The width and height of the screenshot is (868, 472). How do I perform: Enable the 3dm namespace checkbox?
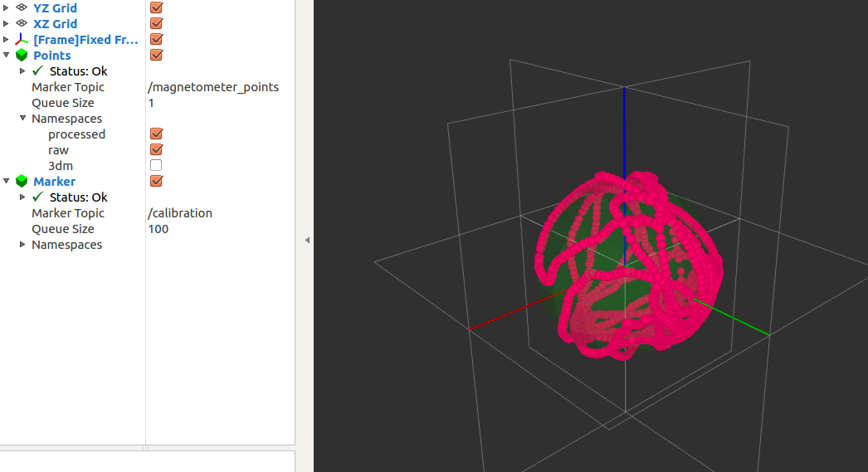(156, 166)
